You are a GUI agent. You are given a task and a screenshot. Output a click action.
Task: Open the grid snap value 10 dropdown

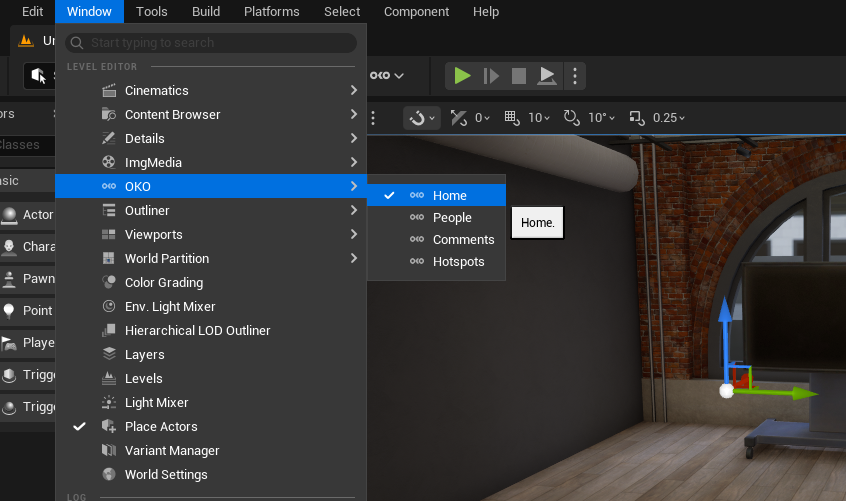[x=538, y=118]
